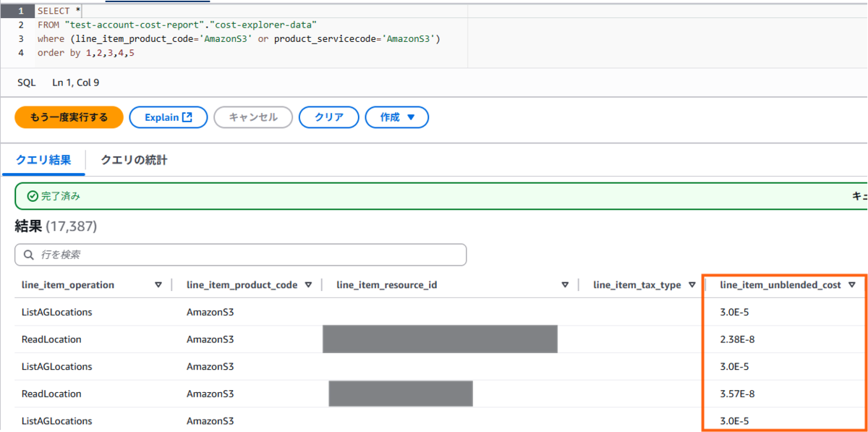Viewport: 868px width, 432px height.
Task: Click the クリア button
Action: (x=329, y=117)
